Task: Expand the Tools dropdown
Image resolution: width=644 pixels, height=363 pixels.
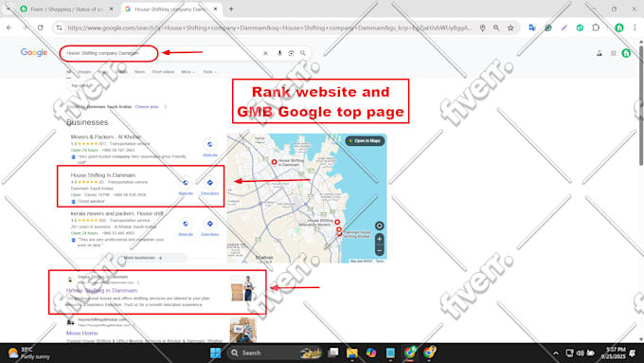Action: [x=209, y=72]
